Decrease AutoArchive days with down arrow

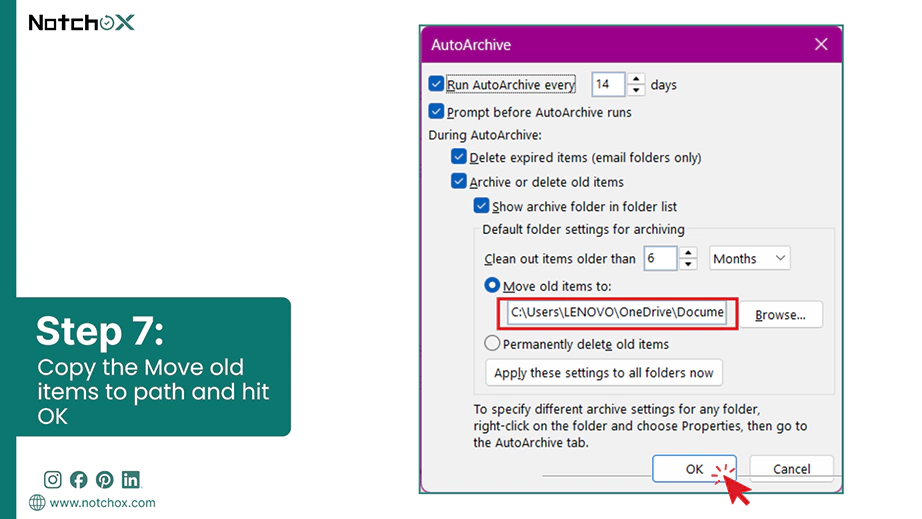tap(636, 90)
